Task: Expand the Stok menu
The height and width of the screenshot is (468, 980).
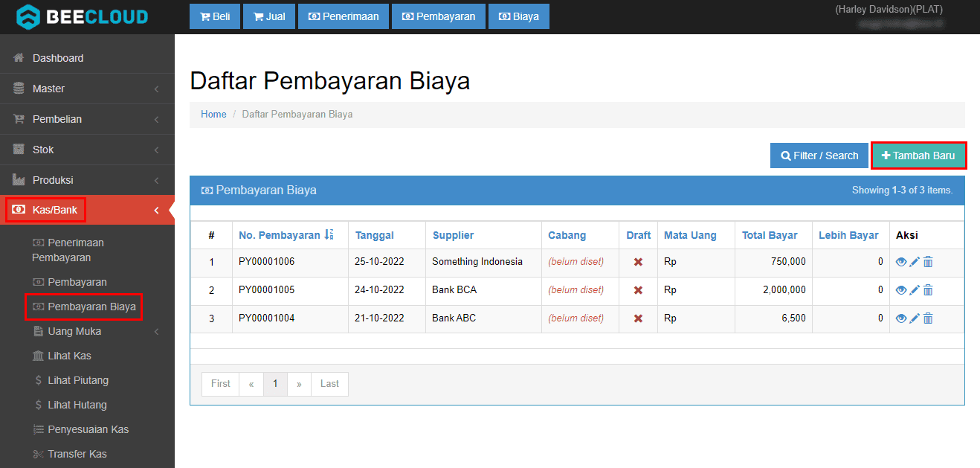Action: [x=87, y=150]
